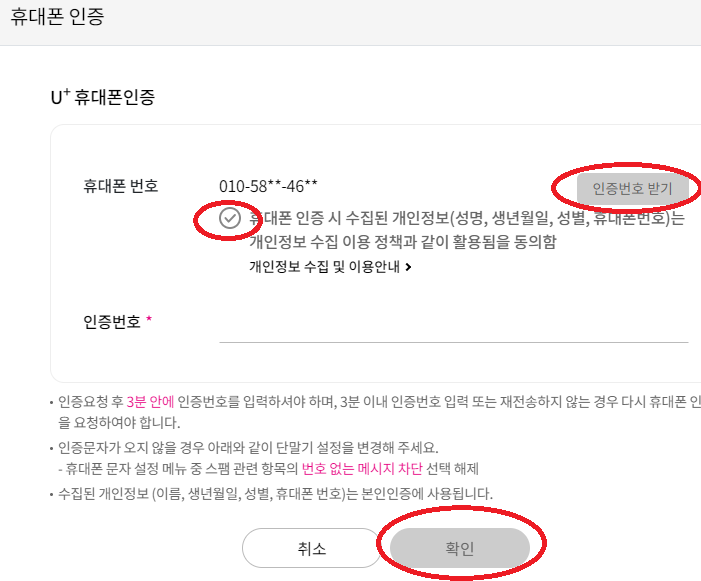Screen dimensions: 701x581
Task: Select the masked phone number 010-58**-46**
Action: 268,186
